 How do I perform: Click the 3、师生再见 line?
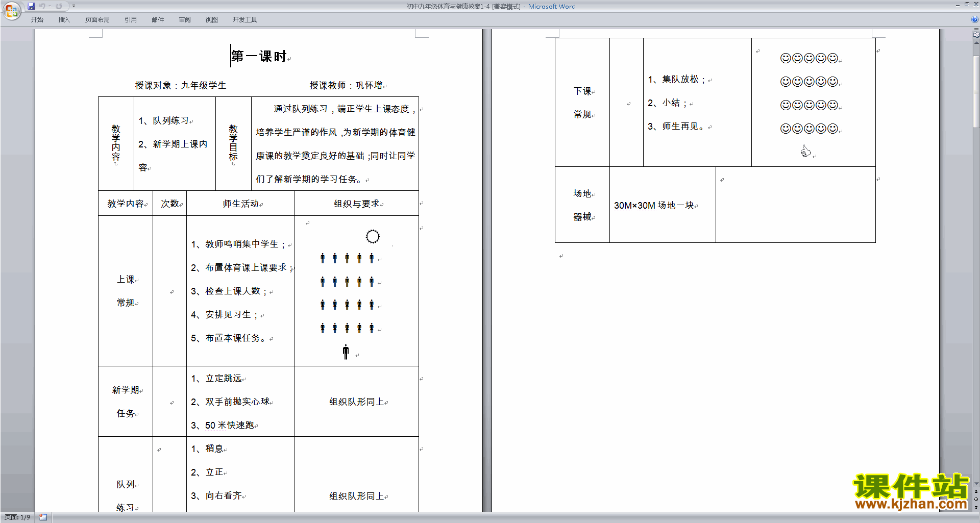[677, 126]
